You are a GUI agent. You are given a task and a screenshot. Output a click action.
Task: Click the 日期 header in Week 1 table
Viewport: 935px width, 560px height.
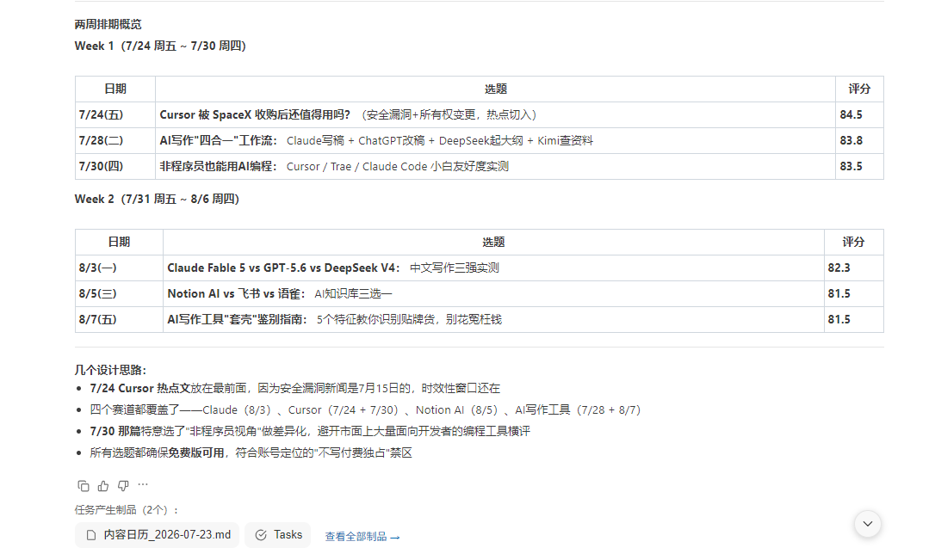click(x=115, y=89)
